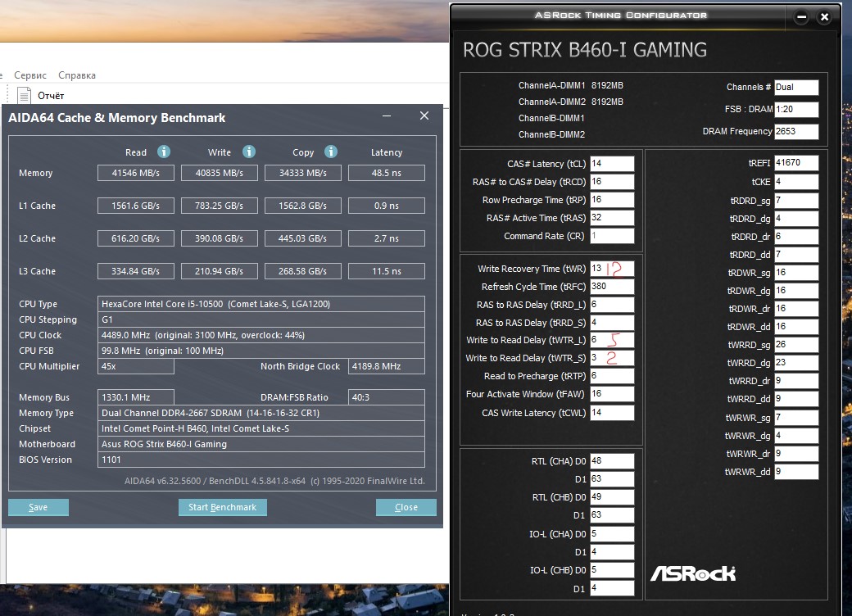Click the Chipset Intel Comet Point-H B460 field
This screenshot has height=616, width=852.
coord(261,428)
